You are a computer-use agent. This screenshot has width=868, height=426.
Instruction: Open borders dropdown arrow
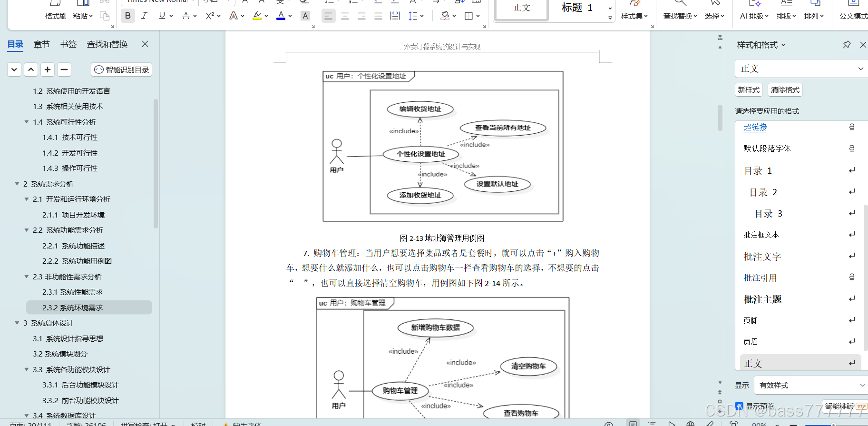point(478,16)
